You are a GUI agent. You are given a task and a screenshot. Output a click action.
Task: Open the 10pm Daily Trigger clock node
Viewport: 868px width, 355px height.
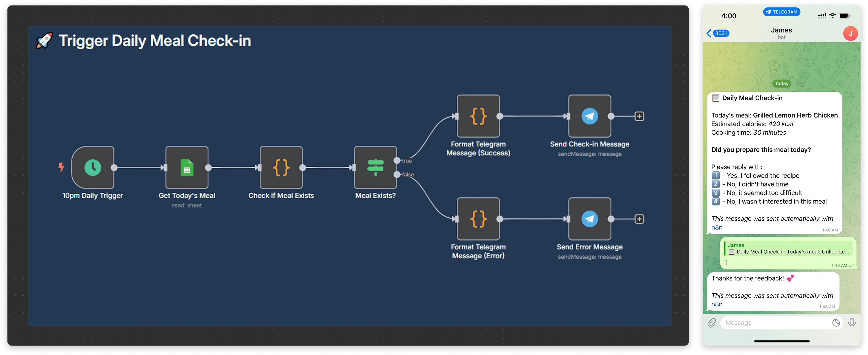[93, 167]
